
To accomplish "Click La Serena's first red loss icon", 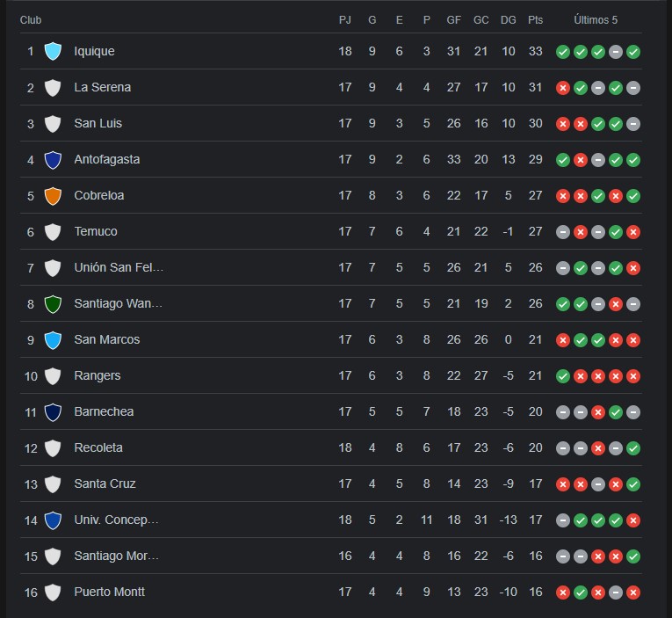I will pos(563,88).
